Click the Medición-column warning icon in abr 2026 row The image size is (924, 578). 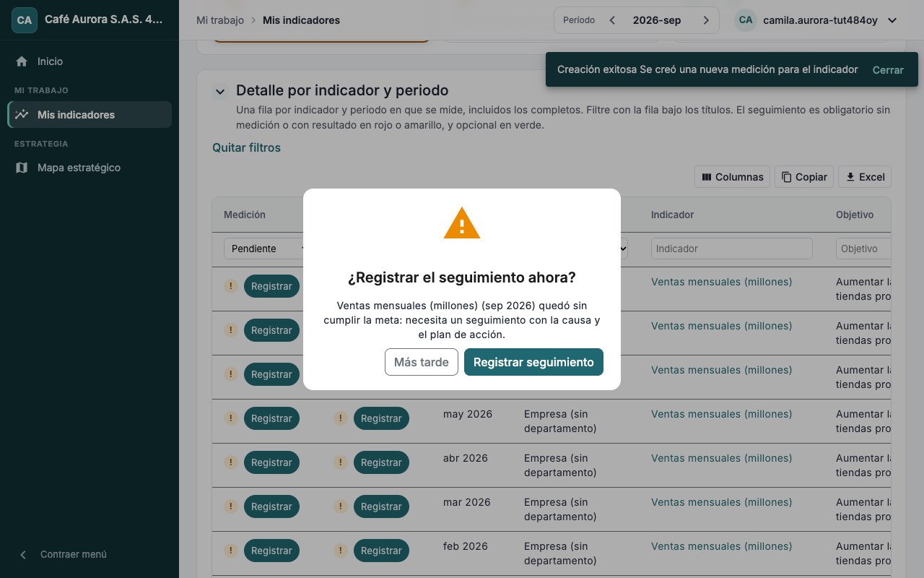(230, 462)
